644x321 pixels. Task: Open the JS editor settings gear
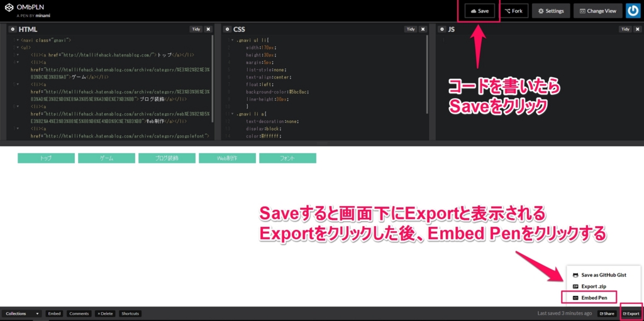point(441,29)
